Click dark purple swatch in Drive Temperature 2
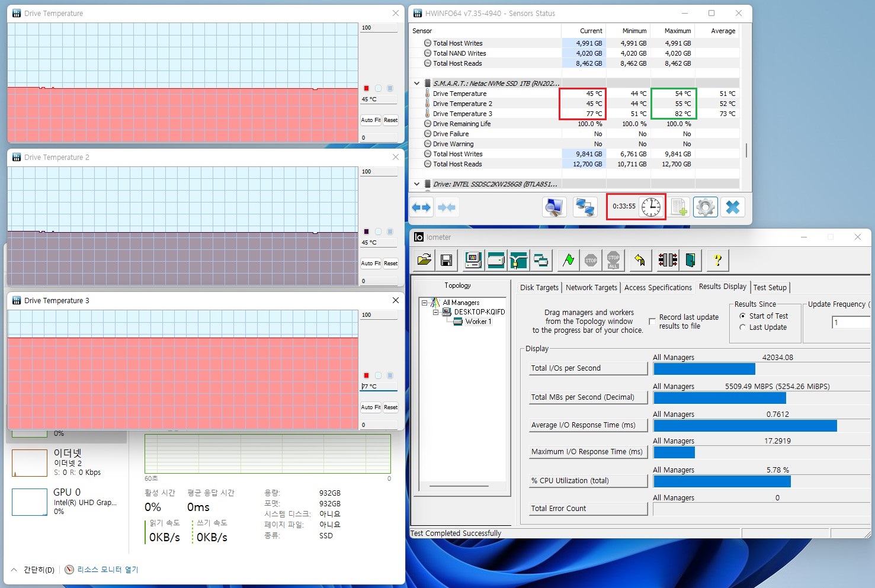Image resolution: width=875 pixels, height=588 pixels. (366, 232)
